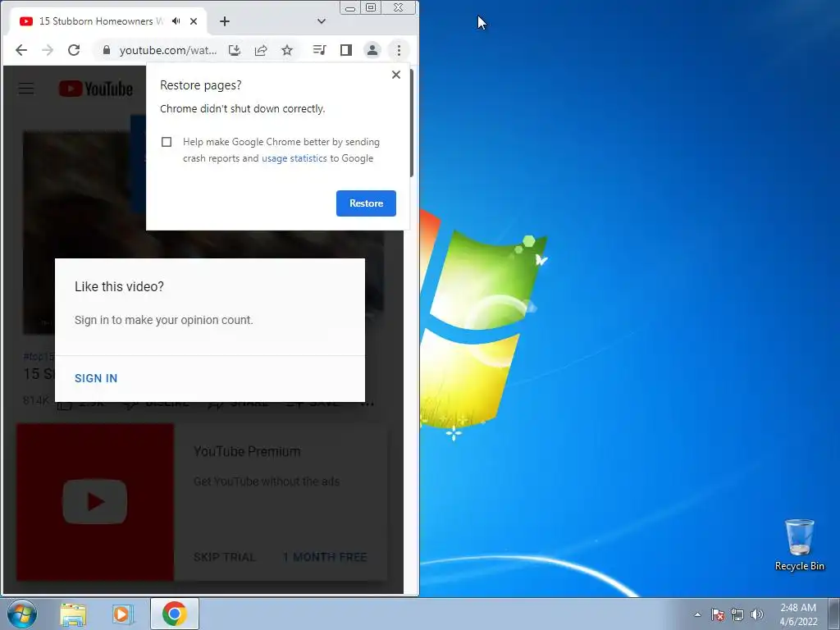Close the 15 Stubborn Homeowners tab
Image resolution: width=840 pixels, height=630 pixels.
[x=194, y=21]
